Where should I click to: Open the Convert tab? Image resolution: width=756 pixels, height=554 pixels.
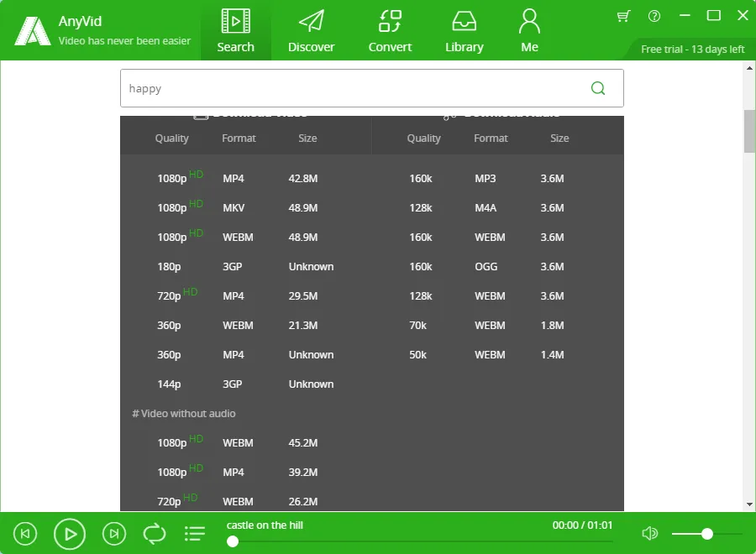(390, 30)
